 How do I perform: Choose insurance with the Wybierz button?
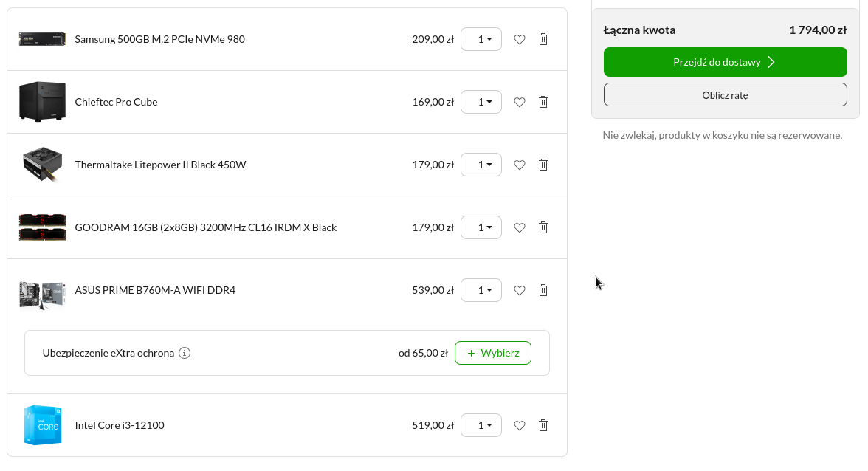click(x=493, y=353)
